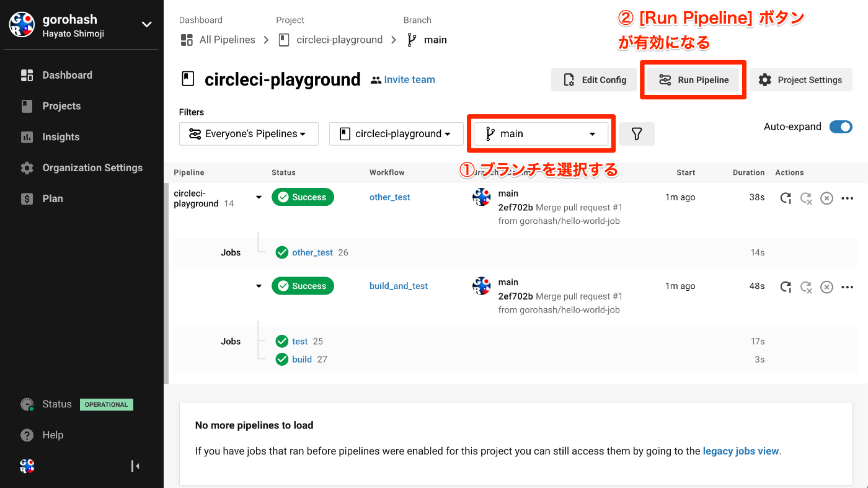This screenshot has width=868, height=488.
Task: Rerun other_test workflow from start icon
Action: pos(786,198)
